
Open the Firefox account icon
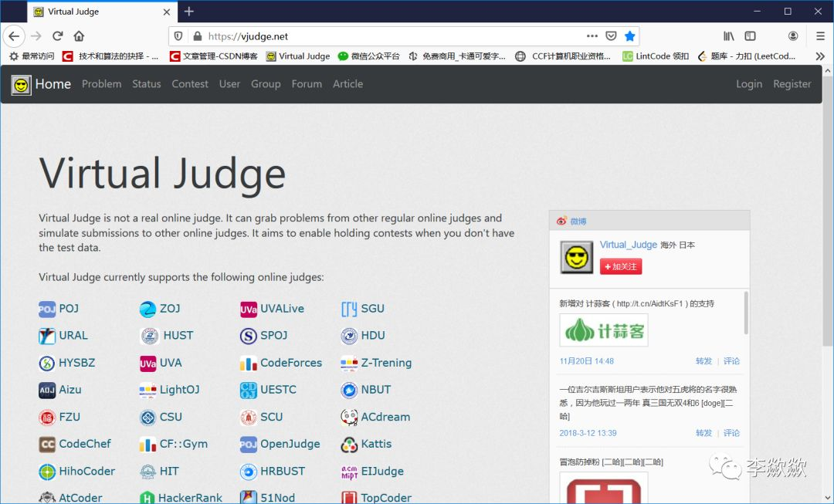pyautogui.click(x=792, y=36)
